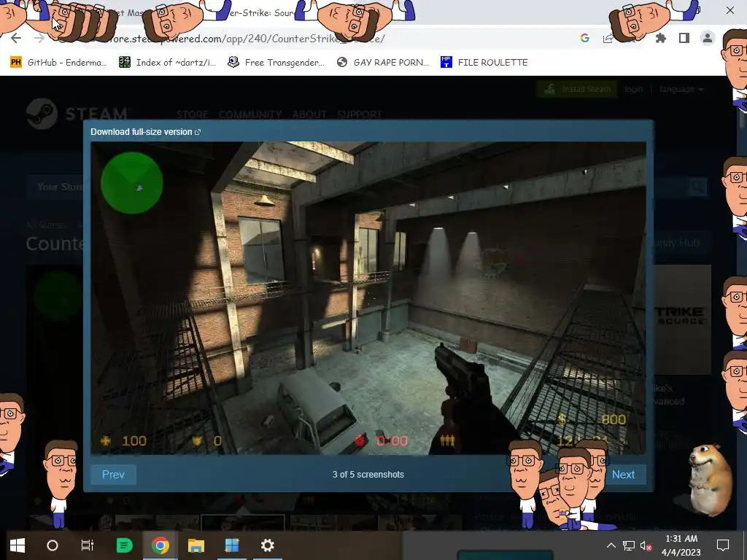Click the Next screenshot button
The height and width of the screenshot is (560, 747).
point(623,475)
